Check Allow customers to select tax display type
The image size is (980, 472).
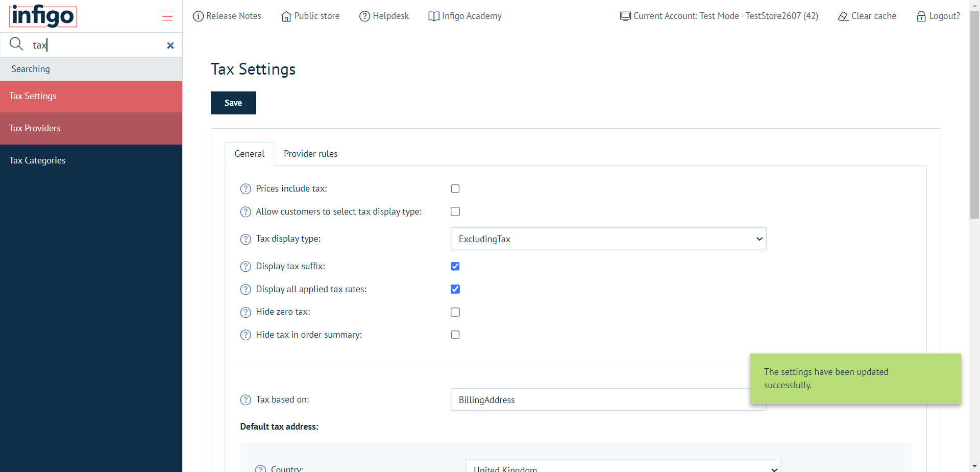(455, 211)
